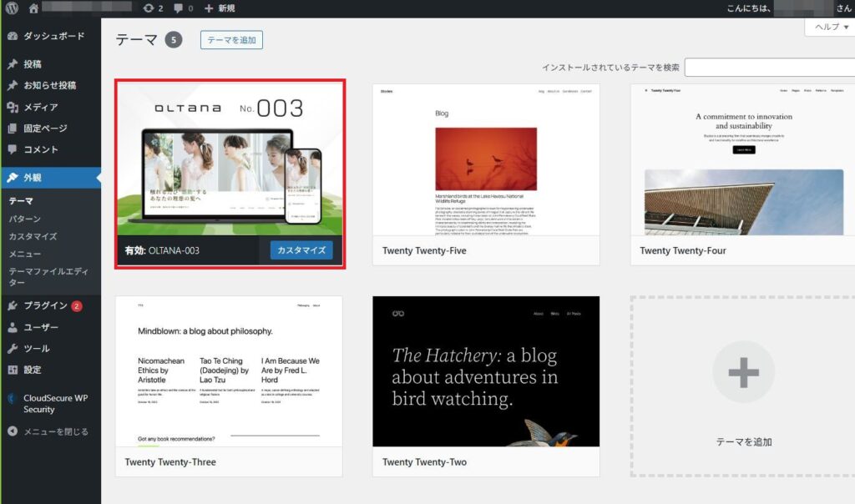Open Twenty Twenty-Two theme thumbnail

tap(486, 371)
